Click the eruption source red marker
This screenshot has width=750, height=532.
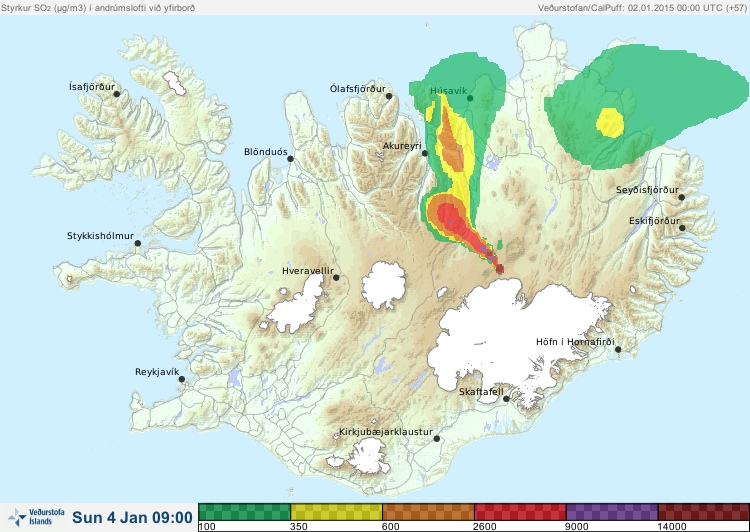tap(500, 269)
